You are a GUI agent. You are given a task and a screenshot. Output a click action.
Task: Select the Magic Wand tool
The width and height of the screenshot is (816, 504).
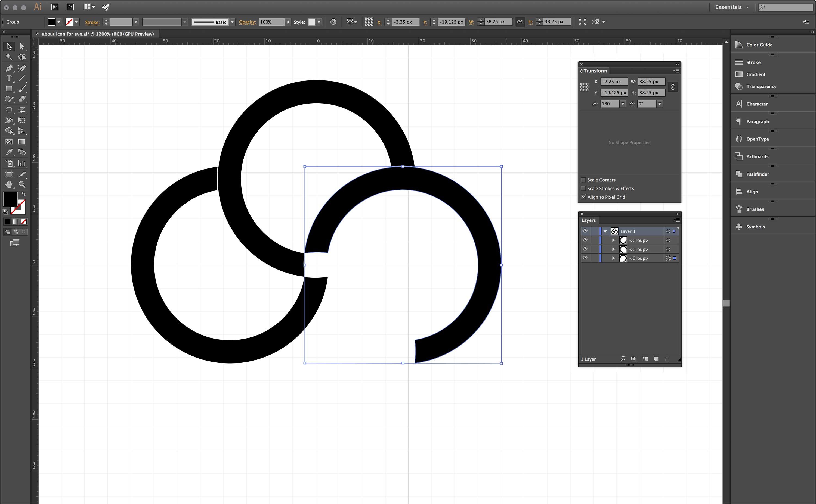[9, 57]
